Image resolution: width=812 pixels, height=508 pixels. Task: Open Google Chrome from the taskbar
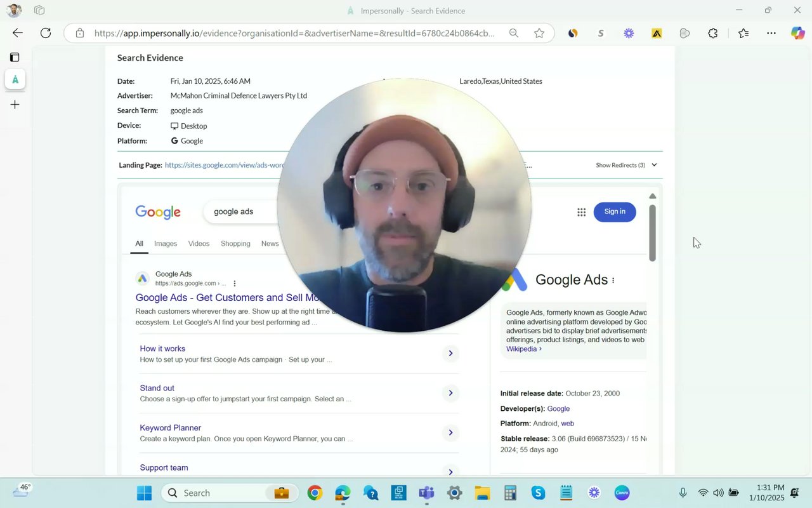(x=315, y=493)
